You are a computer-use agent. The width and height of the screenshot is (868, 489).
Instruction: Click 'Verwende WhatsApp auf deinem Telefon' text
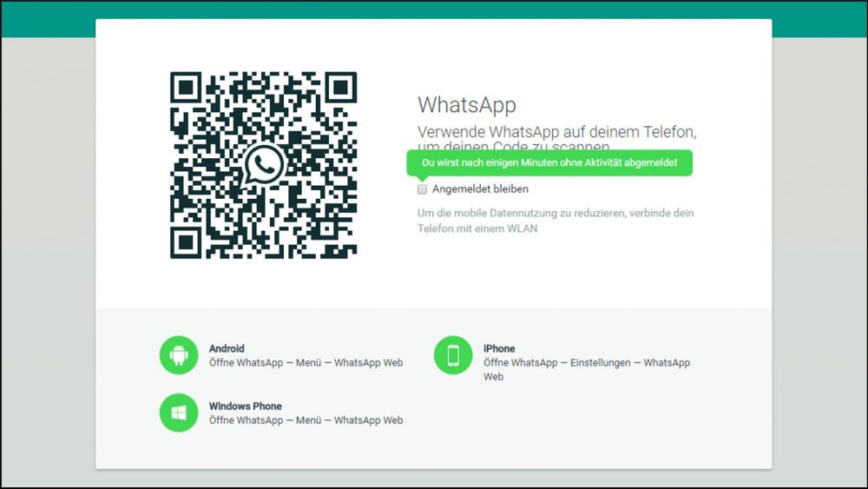pyautogui.click(x=557, y=139)
